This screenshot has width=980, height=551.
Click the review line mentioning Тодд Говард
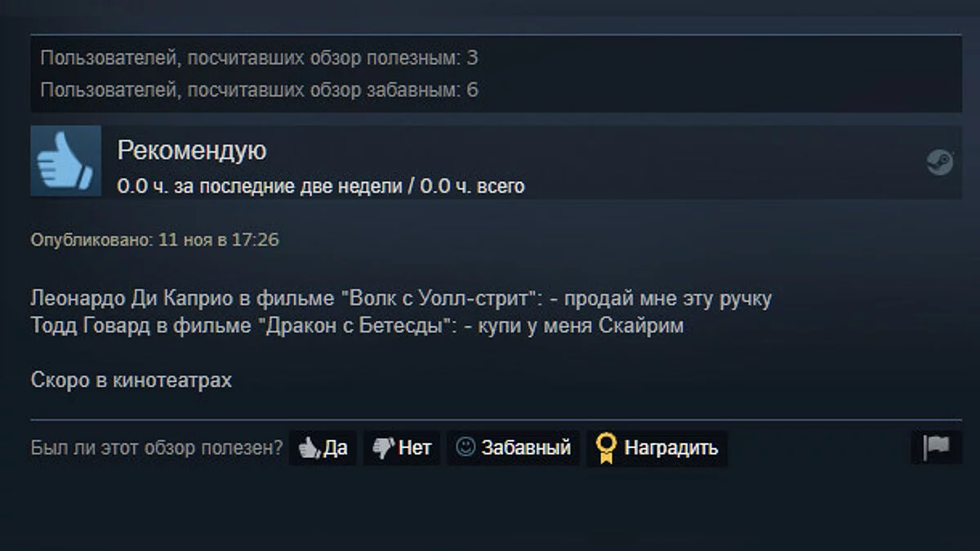click(x=357, y=327)
